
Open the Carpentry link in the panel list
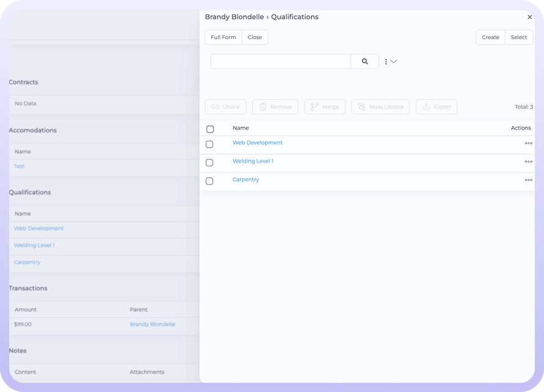tap(246, 180)
